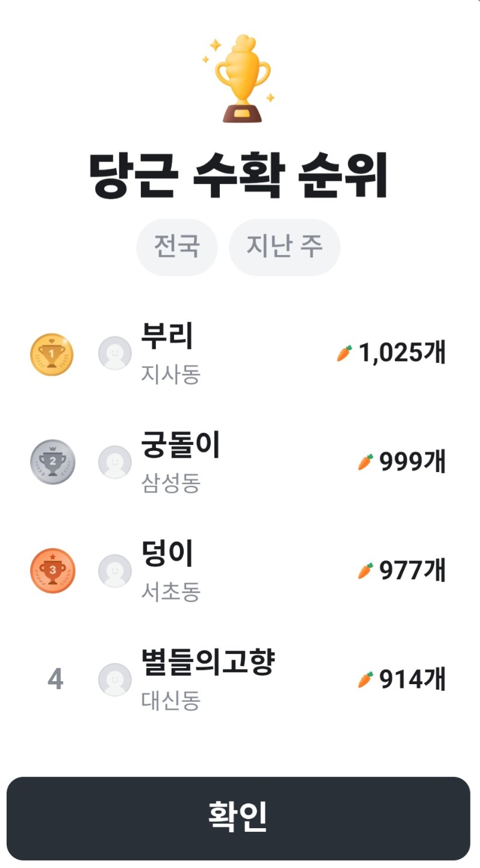Open 궁돌이's profile avatar
Viewport: 480px width, 868px height.
point(114,462)
